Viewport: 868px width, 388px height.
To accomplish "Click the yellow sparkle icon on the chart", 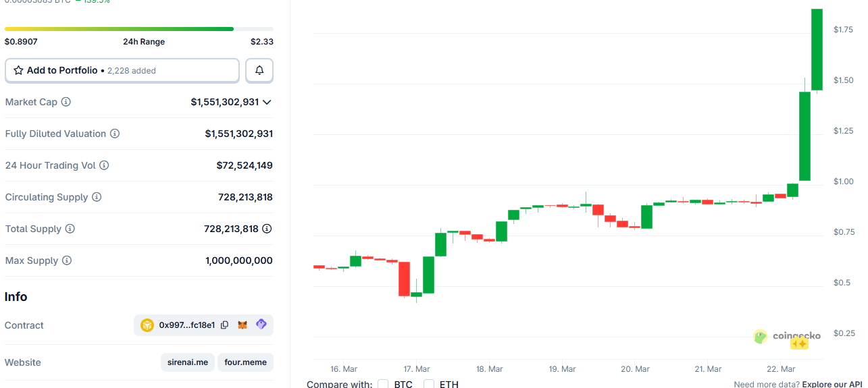I will (x=799, y=343).
